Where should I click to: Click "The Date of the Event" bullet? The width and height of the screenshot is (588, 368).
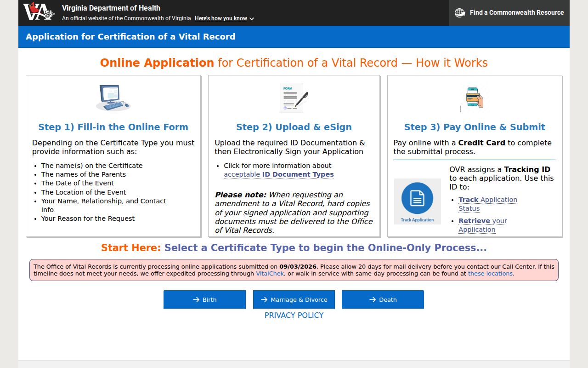click(x=78, y=183)
